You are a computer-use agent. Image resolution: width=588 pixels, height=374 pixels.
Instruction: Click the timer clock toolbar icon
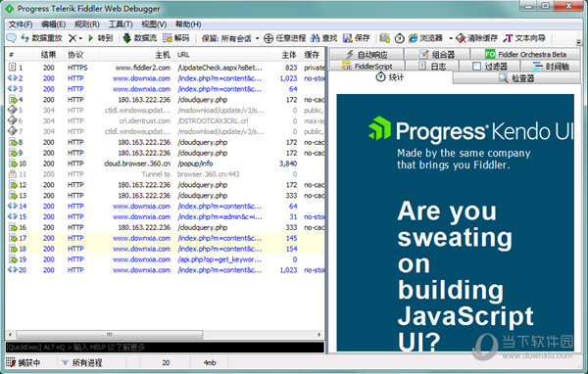pos(400,38)
